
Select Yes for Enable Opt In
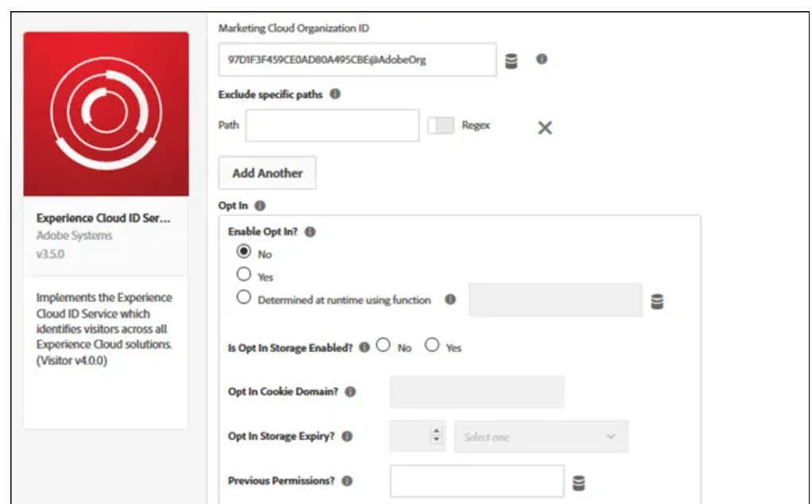tap(243, 274)
